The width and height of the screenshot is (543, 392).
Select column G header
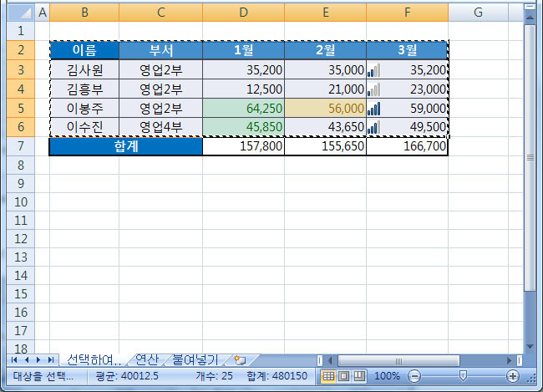[x=478, y=13]
